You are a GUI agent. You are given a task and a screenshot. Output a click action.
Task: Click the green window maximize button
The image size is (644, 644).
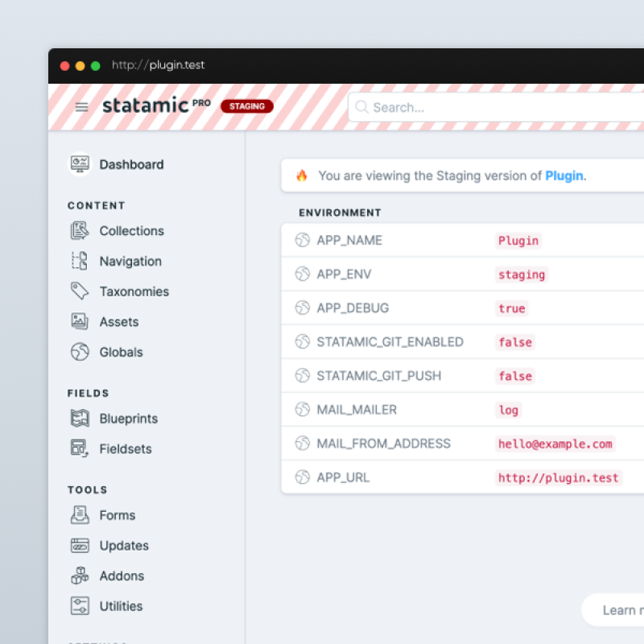pyautogui.click(x=95, y=66)
